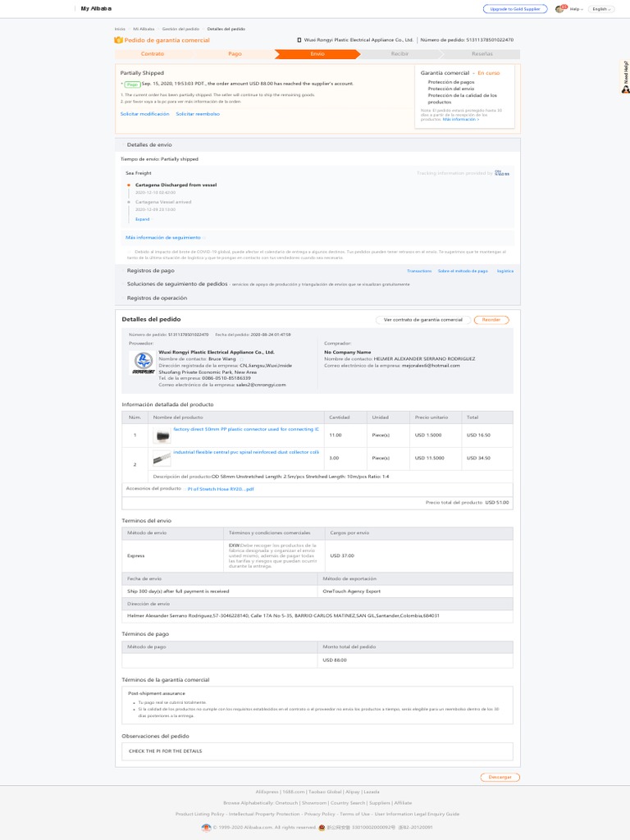Open the plastic connector product thumbnail
This screenshot has width=630, height=840.
162,434
